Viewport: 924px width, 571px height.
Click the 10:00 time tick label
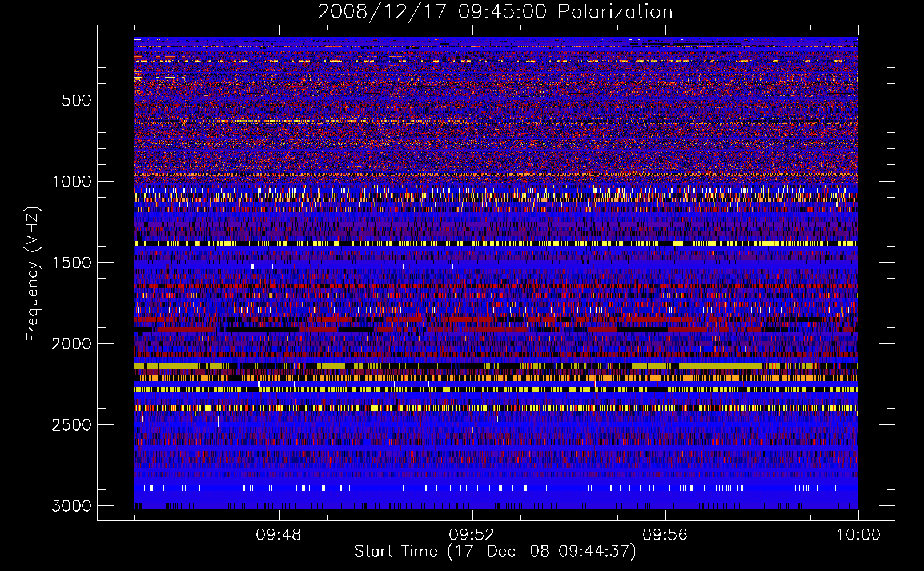[858, 535]
